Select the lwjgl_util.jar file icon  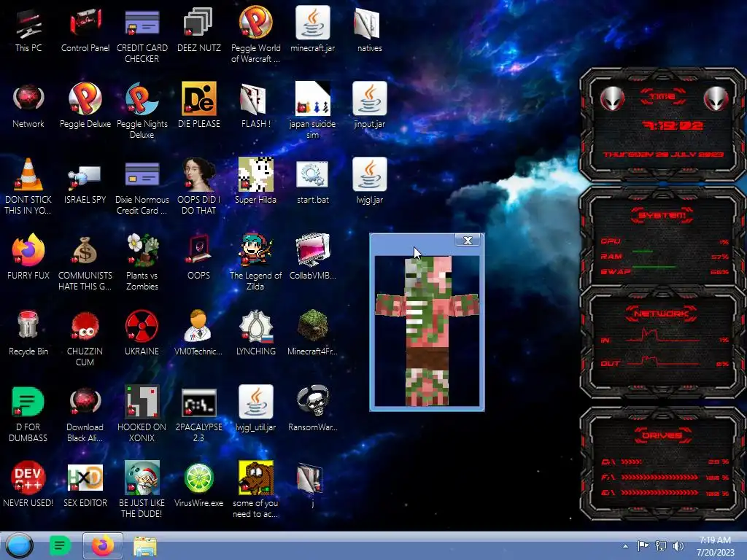(256, 408)
